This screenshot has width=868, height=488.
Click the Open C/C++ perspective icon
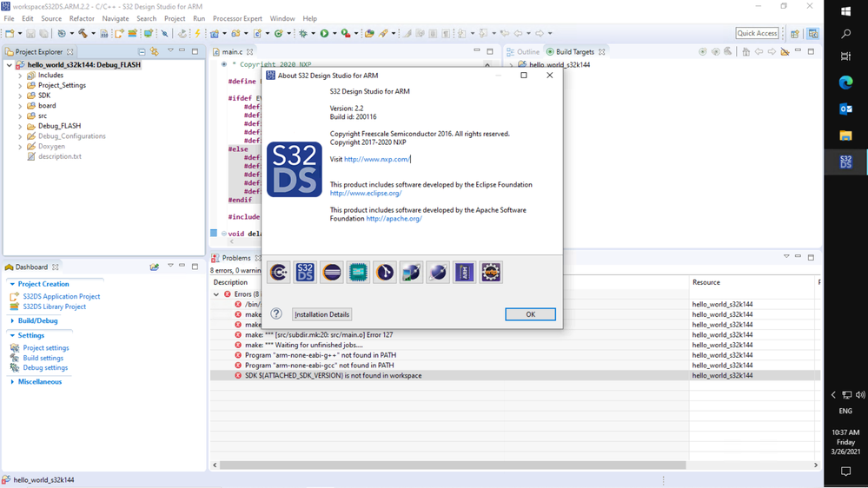(813, 34)
